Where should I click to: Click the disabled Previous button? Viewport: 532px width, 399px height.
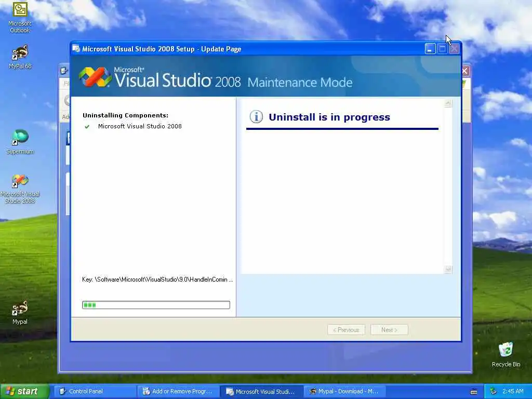(346, 330)
